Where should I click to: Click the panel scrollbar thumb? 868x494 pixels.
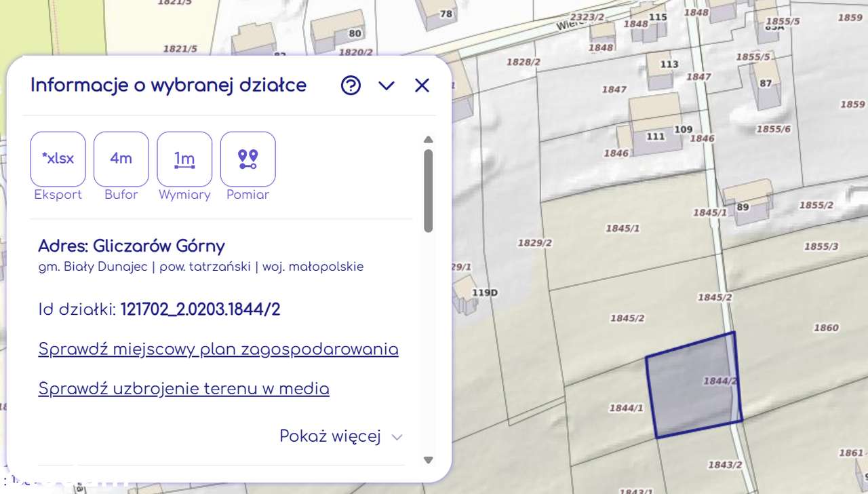click(428, 190)
